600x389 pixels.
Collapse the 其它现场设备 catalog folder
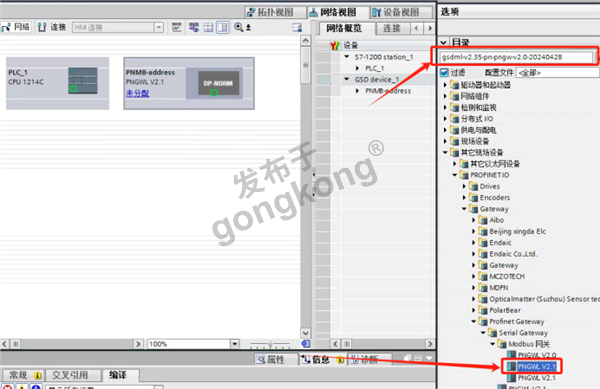(445, 152)
